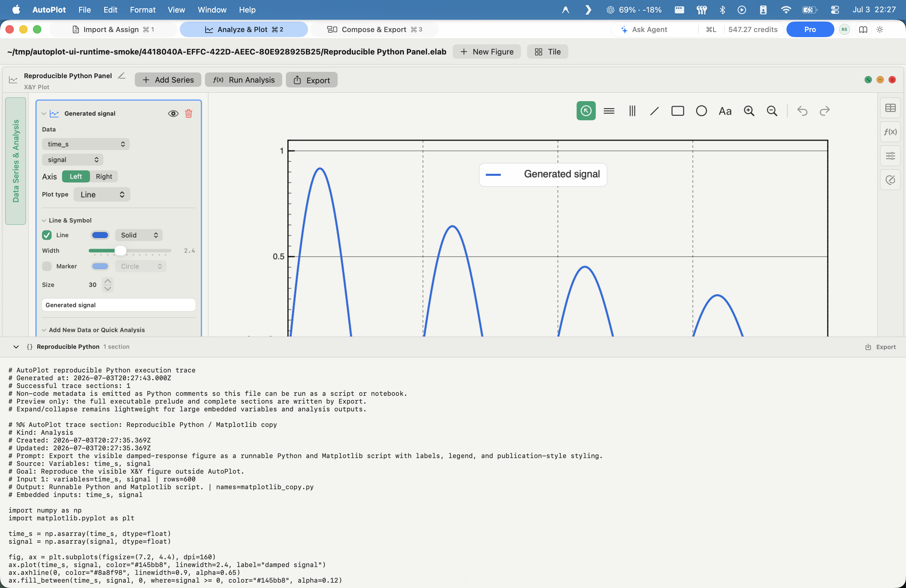Click the Run Analysis button

pos(244,80)
